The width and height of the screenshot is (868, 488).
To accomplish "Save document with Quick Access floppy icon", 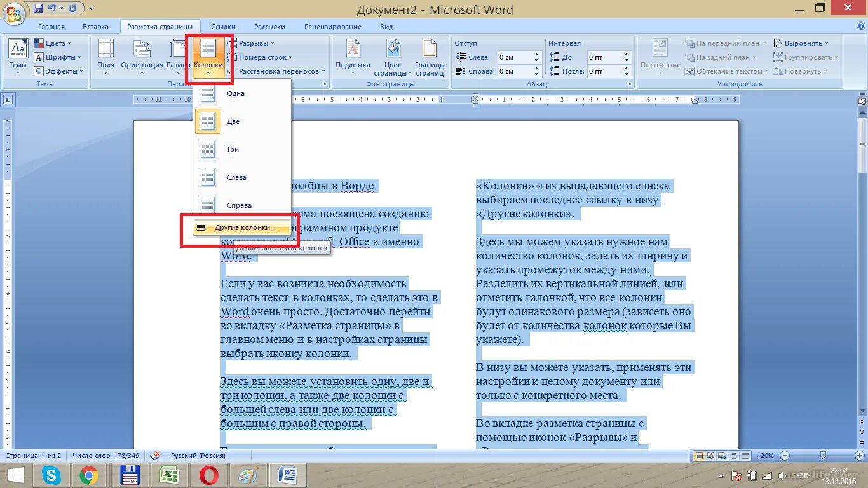I will coord(38,9).
